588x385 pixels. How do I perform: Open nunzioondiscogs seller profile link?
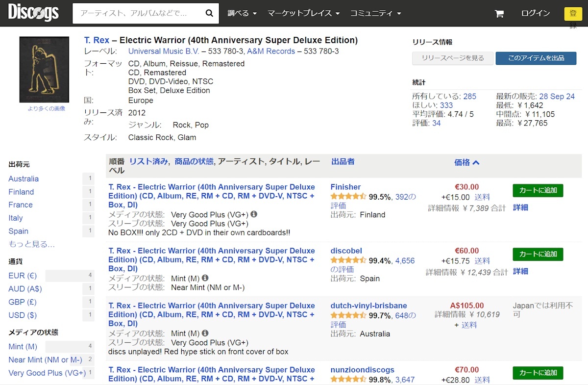click(x=363, y=370)
